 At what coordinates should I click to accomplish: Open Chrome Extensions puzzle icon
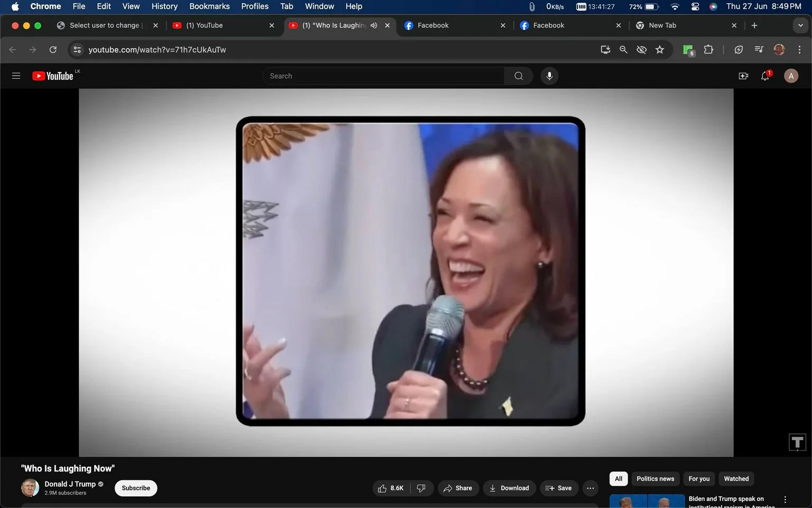pyautogui.click(x=708, y=49)
